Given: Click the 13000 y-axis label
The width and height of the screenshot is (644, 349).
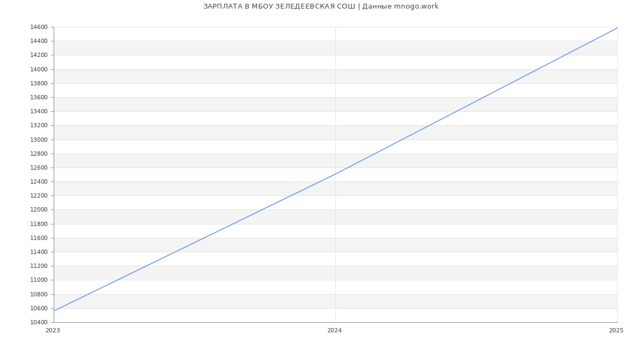Looking at the screenshot, I should [x=39, y=140].
